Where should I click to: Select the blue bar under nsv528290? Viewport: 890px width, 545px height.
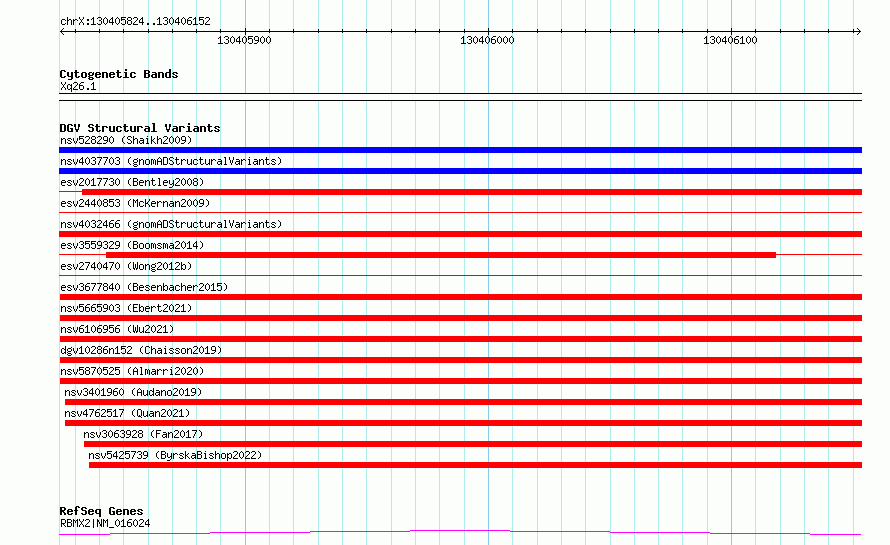tap(460, 150)
